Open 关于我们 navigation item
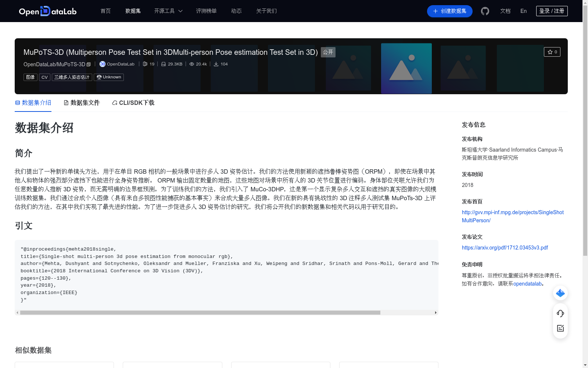 [266, 11]
